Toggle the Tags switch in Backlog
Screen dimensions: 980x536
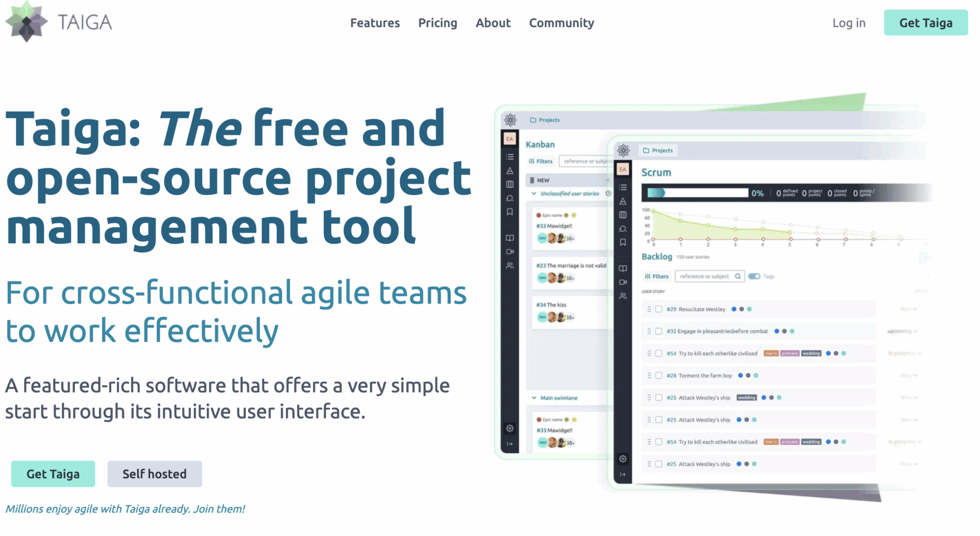click(x=754, y=276)
